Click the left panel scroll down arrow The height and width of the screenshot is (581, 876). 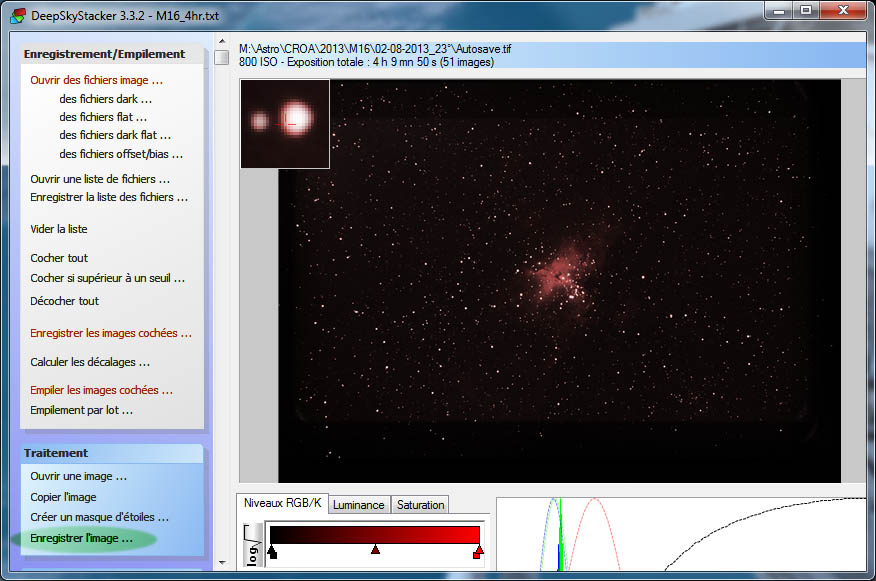coord(222,563)
